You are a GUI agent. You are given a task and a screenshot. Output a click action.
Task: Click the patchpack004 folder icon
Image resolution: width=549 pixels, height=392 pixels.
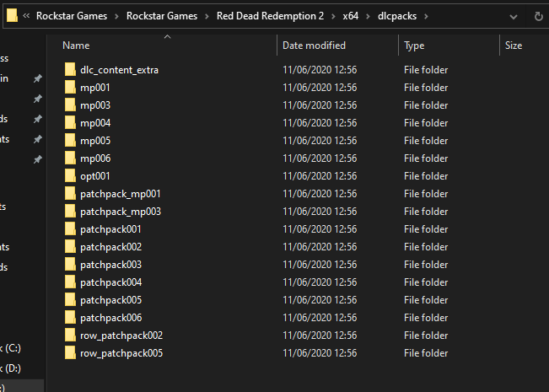point(70,282)
